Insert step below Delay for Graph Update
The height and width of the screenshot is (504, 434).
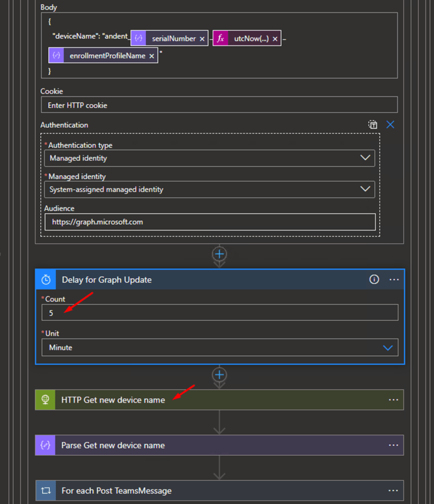tap(219, 375)
